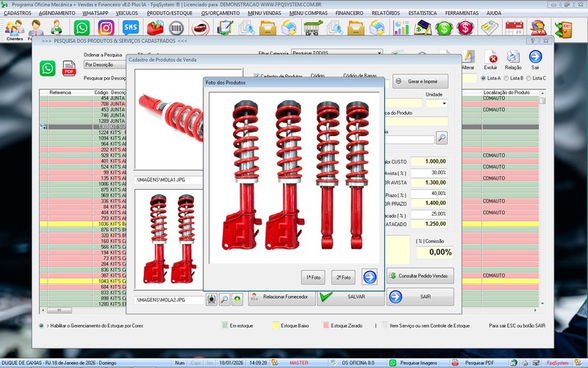The image size is (588, 368).
Task: Click the Instagram toolbar icon
Action: click(106, 28)
